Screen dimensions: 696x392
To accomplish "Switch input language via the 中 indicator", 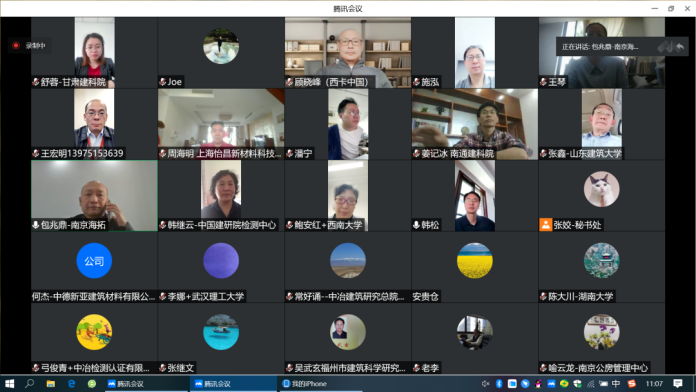I will pos(616,384).
